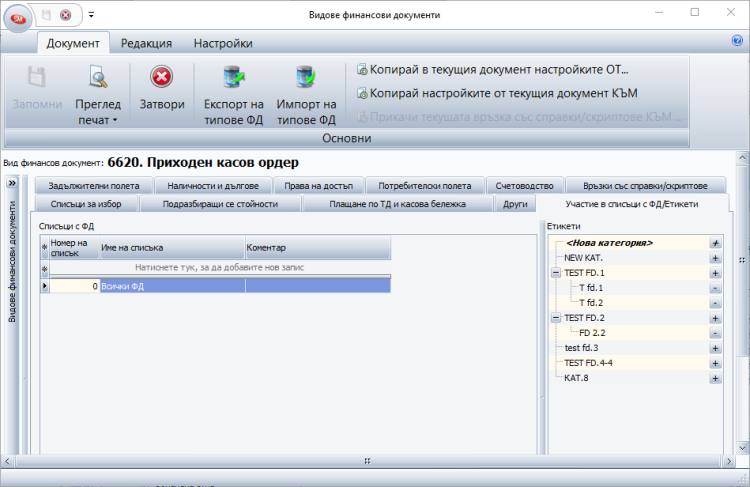750x487 pixels.
Task: Open the Права на достъп tab
Action: click(x=319, y=186)
